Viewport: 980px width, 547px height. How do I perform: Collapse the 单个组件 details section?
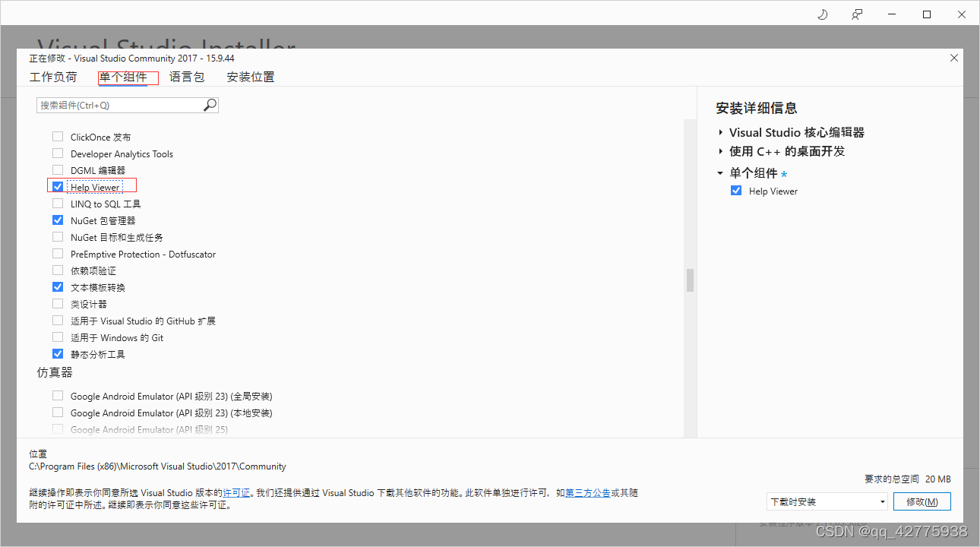pos(720,173)
